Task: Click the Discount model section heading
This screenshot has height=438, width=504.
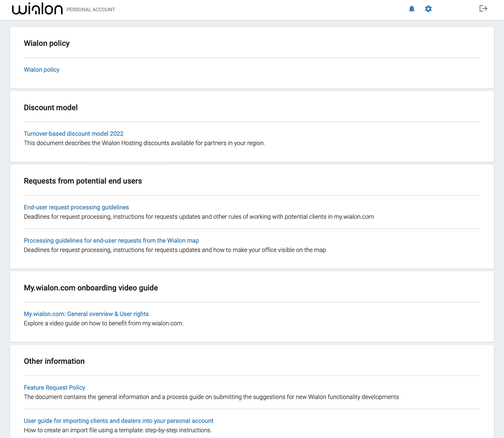Action: (x=50, y=108)
